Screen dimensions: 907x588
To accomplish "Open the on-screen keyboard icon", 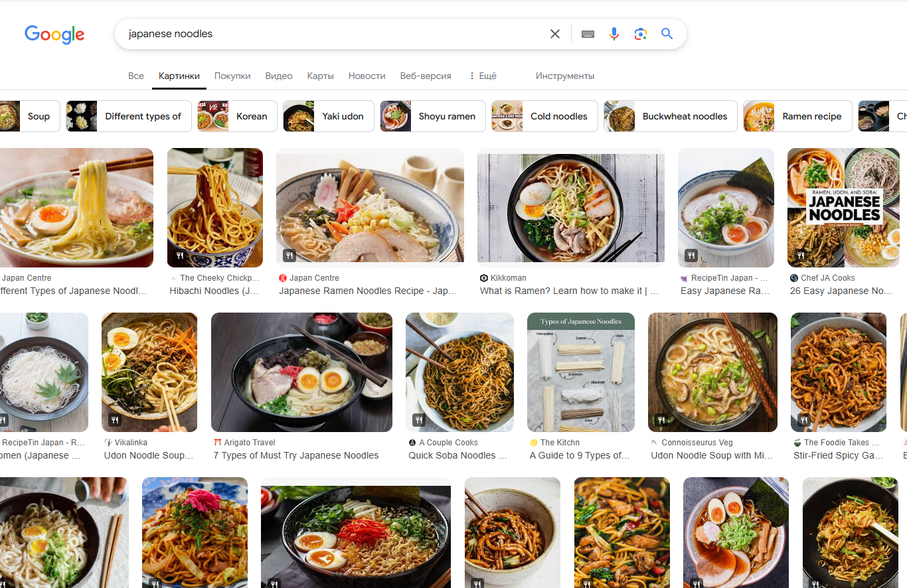I will pos(588,34).
